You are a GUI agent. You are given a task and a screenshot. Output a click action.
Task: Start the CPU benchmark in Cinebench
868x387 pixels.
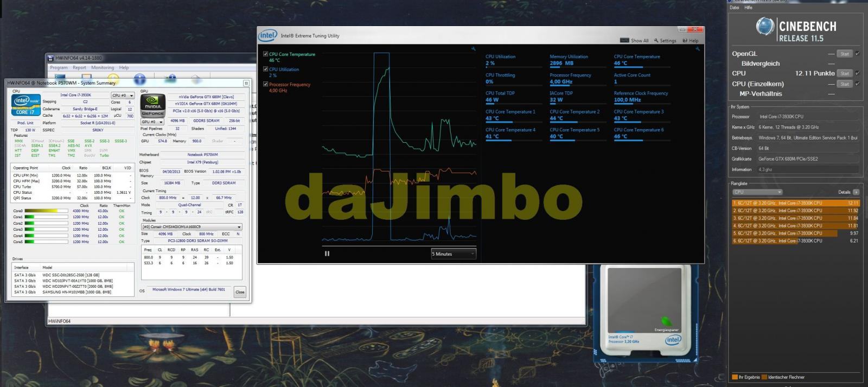pos(845,73)
